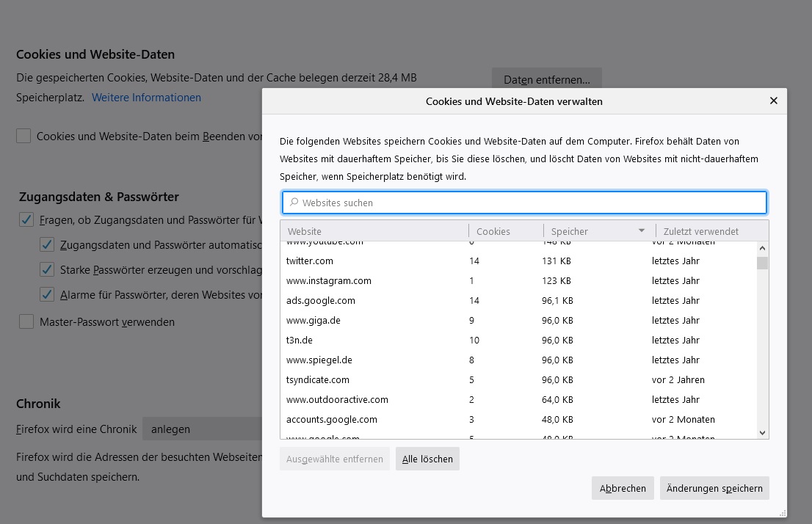The image size is (812, 524).
Task: Open the Weitere Informationen link
Action: click(x=146, y=98)
